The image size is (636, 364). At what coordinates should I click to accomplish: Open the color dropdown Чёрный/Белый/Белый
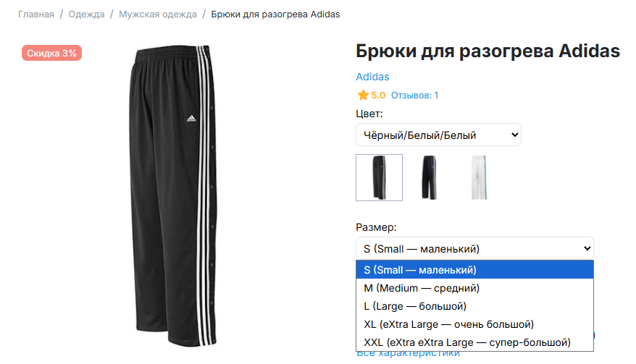click(x=438, y=135)
